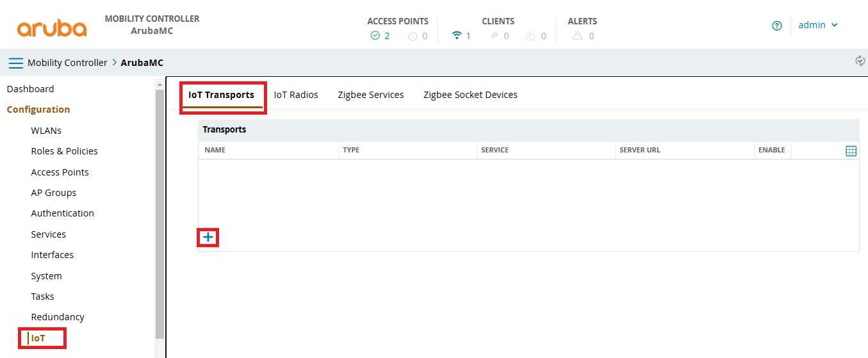This screenshot has height=358, width=868.
Task: Open the Zigbee Socket Devices tab
Action: (470, 95)
